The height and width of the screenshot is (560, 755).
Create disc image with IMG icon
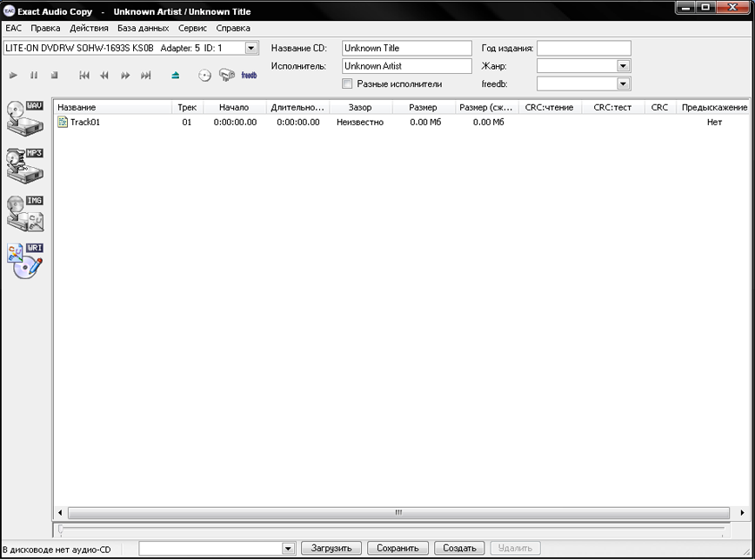click(x=25, y=213)
